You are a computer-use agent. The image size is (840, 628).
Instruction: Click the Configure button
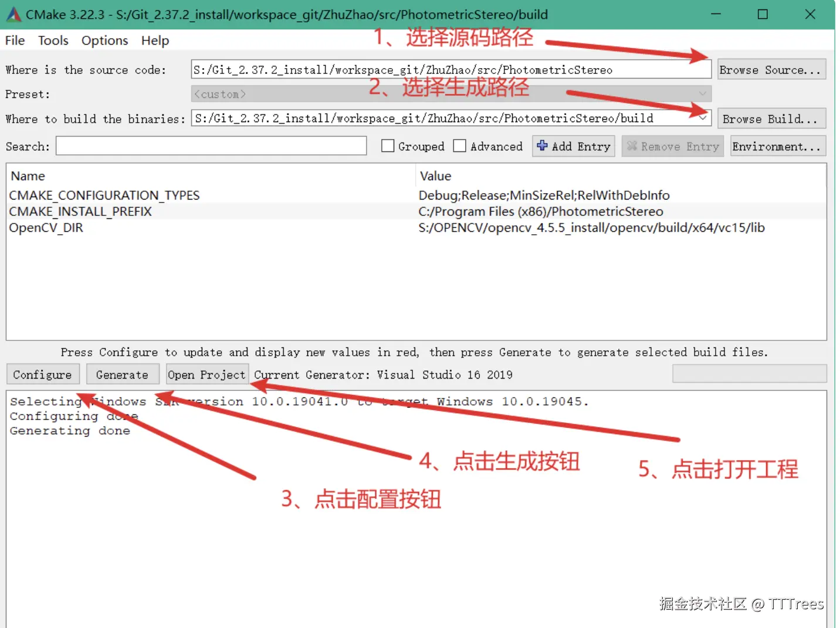(x=42, y=374)
